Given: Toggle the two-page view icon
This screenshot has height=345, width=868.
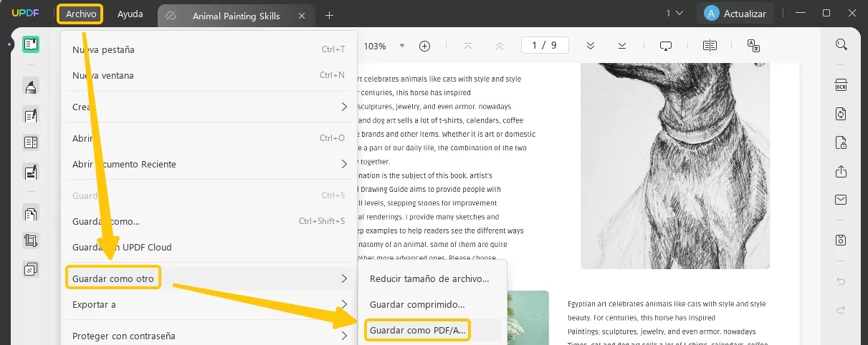Looking at the screenshot, I should (710, 46).
